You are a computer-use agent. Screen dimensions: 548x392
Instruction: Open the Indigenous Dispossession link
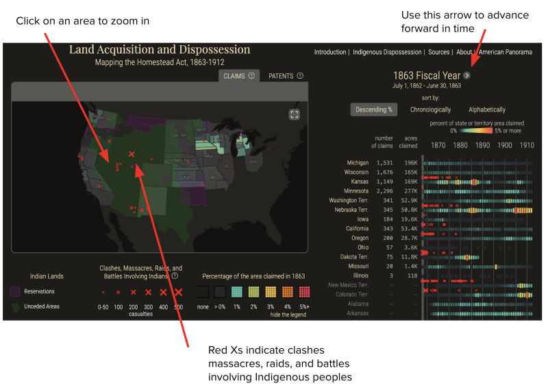point(387,52)
